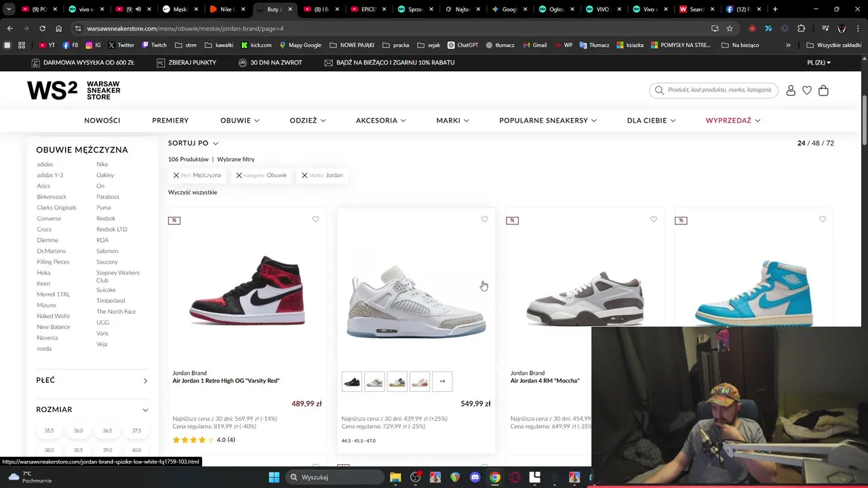Filter by The North Face brand

pyautogui.click(x=116, y=311)
